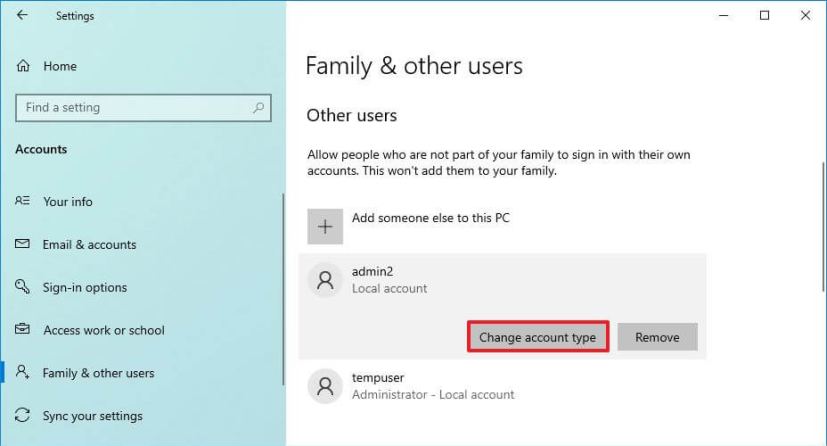Click the Remove button for admin2

coord(657,337)
